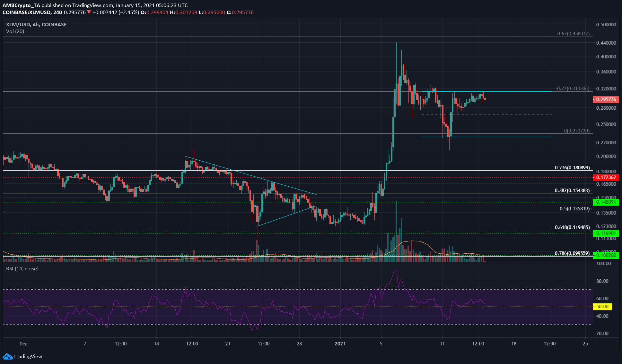Image resolution: width=622 pixels, height=364 pixels.
Task: Select the 0.236(0.180899) Fibonacci label
Action: pos(572,167)
